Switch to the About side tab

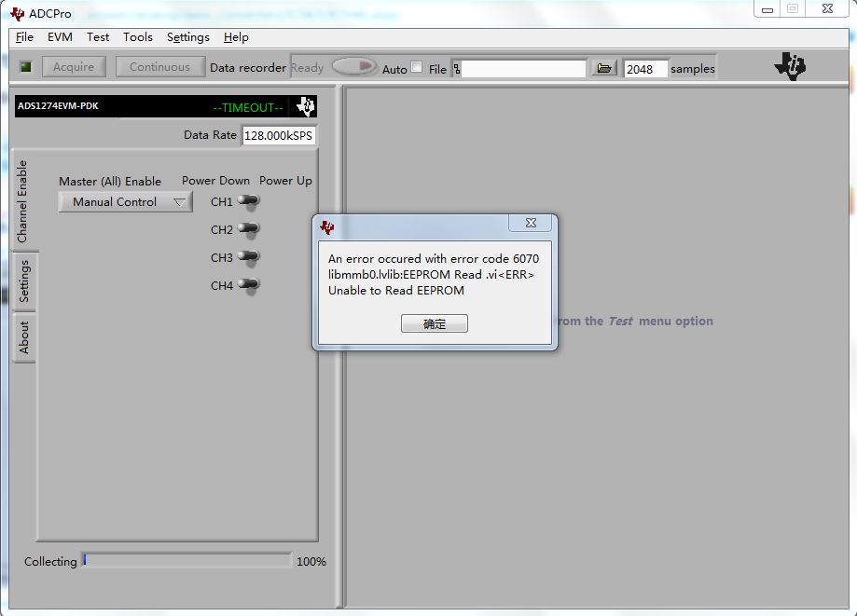24,337
